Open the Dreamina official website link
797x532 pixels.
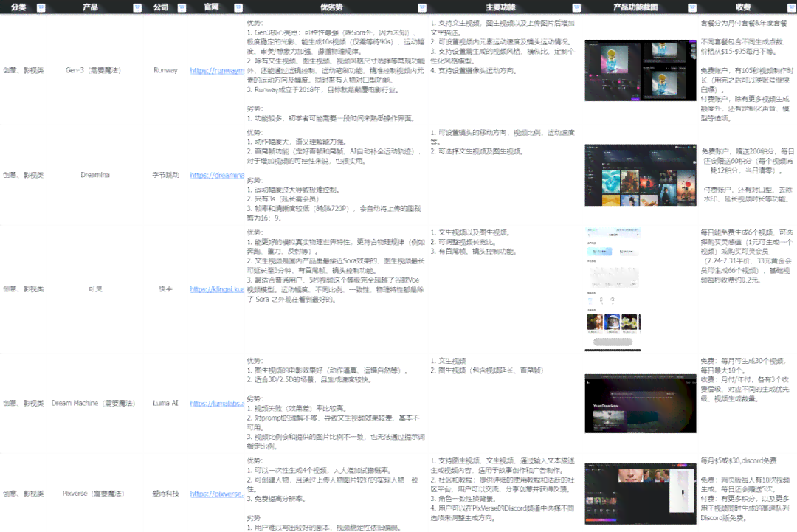(217, 175)
